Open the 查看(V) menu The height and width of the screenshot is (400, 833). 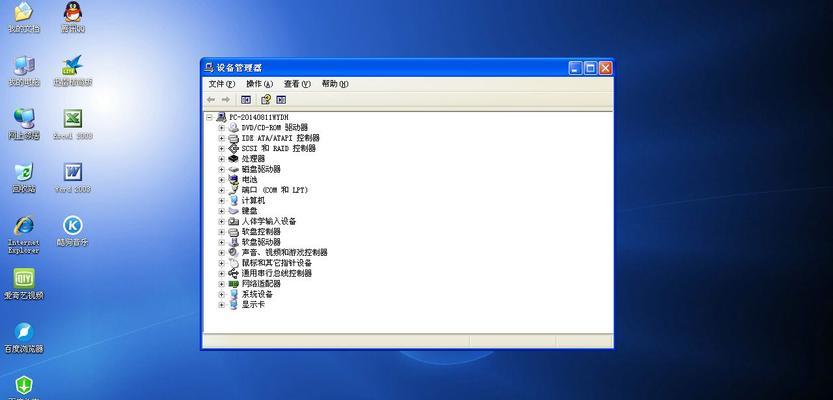[x=297, y=84]
